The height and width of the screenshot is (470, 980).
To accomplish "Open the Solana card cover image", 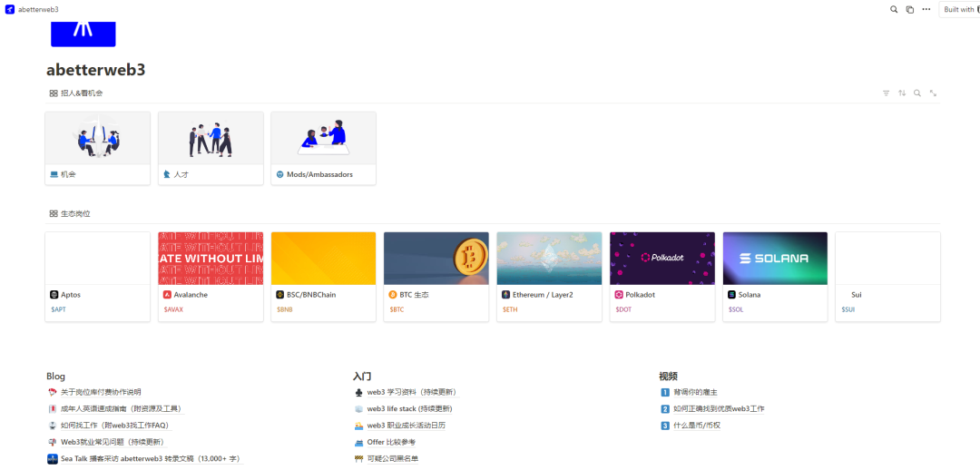I will tap(775, 258).
